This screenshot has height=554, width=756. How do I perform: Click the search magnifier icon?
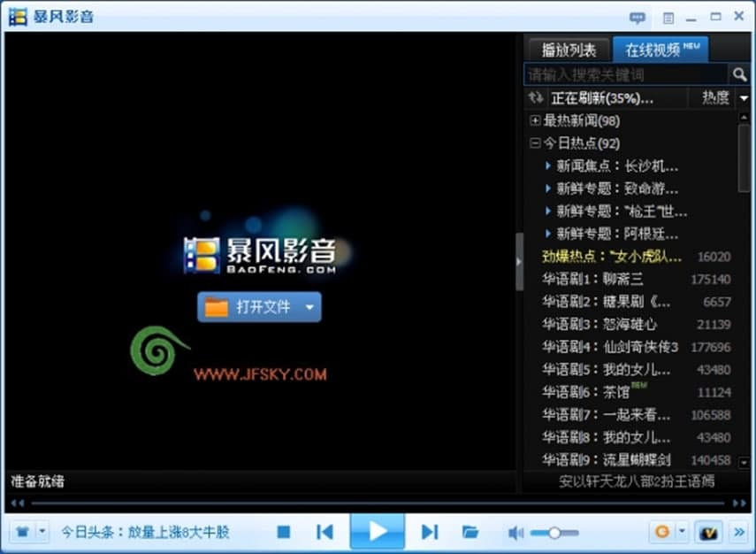(741, 74)
